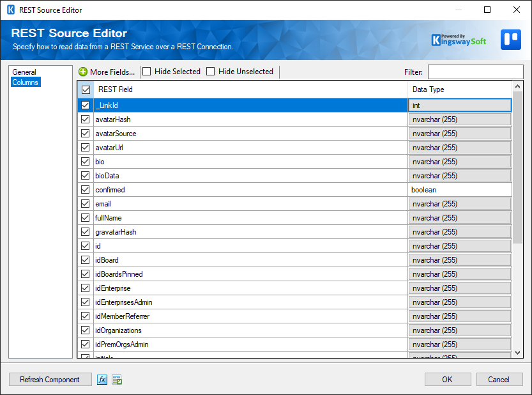Open data type dropdown for _LinkId
This screenshot has width=532, height=395.
pyautogui.click(x=460, y=105)
